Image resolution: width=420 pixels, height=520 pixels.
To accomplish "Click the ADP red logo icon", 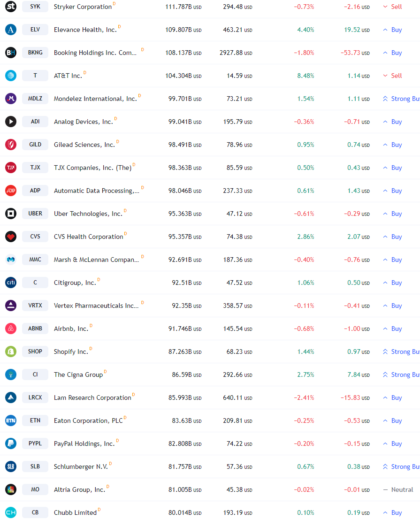I will pos(11,191).
